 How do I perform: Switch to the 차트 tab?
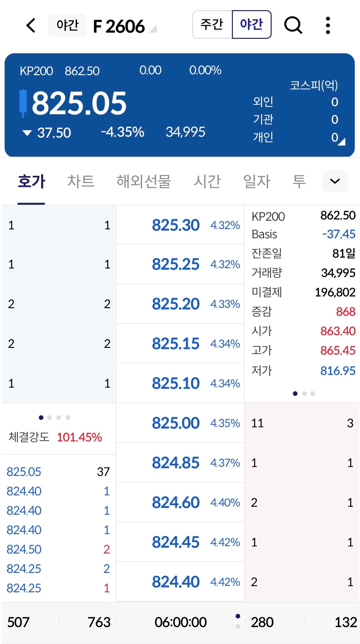point(81,181)
